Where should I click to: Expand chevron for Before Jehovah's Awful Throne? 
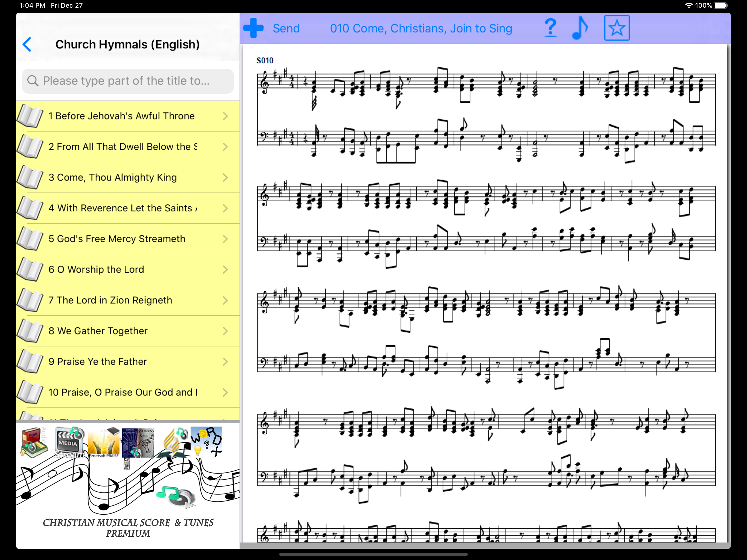pyautogui.click(x=225, y=116)
